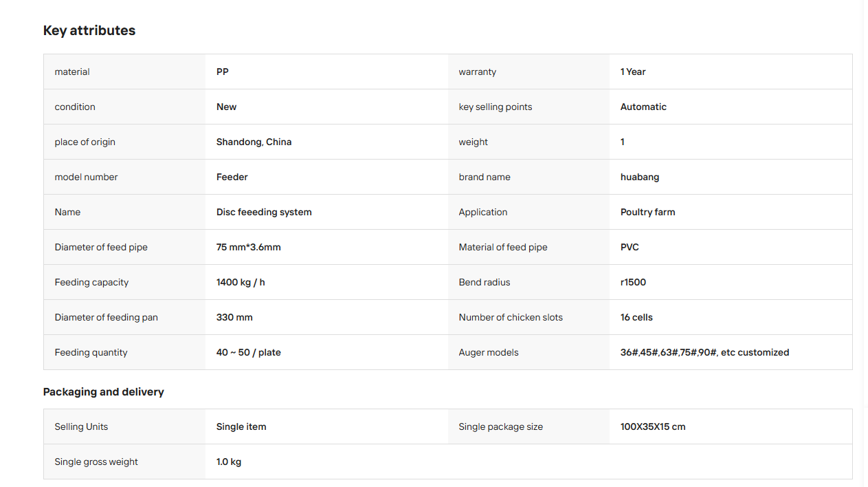The width and height of the screenshot is (868, 487).
Task: Click the '75 mm*3.6mm' value
Action: click(x=248, y=247)
